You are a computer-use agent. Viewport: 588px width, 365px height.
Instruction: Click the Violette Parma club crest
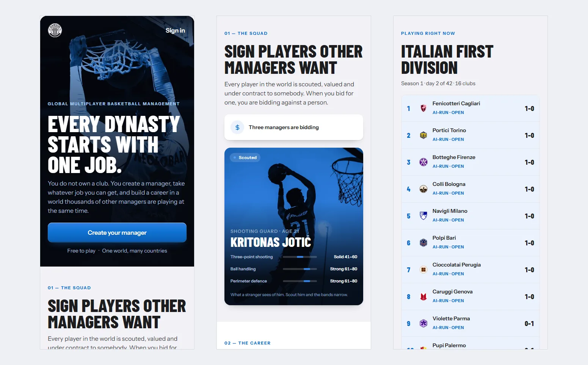(423, 323)
